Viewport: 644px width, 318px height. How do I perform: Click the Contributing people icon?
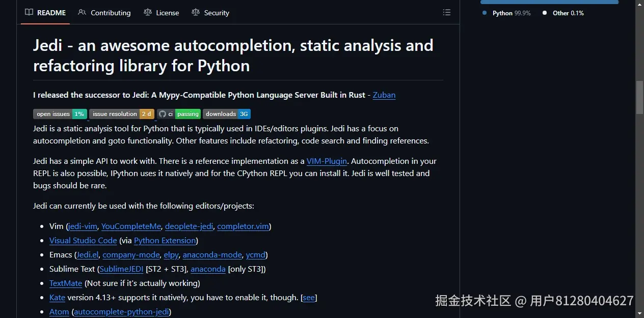click(82, 13)
